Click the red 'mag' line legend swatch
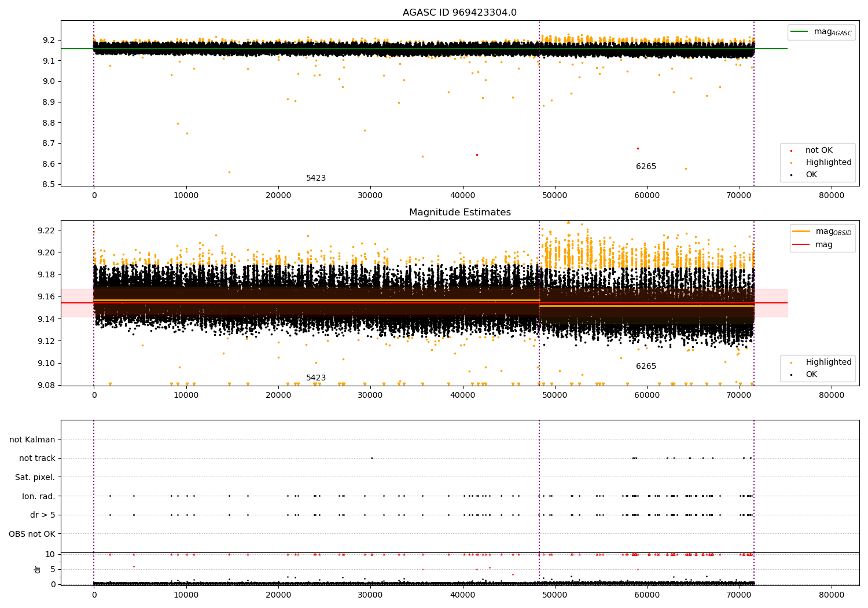The image size is (868, 608). [x=801, y=244]
